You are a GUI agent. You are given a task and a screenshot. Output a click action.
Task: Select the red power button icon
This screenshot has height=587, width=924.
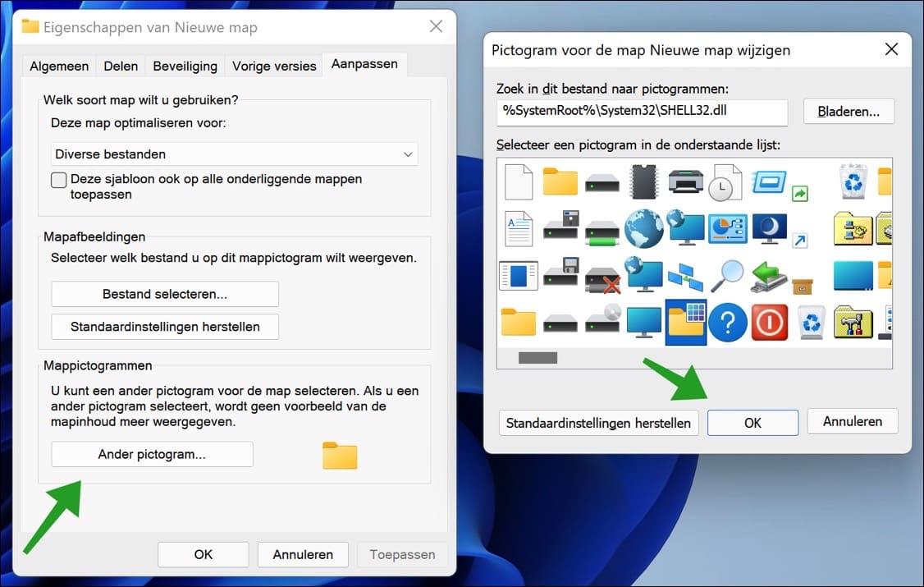tap(769, 320)
